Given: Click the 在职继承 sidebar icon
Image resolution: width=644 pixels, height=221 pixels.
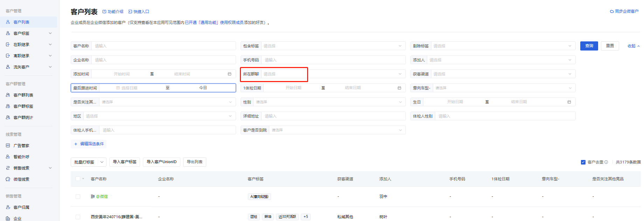Looking at the screenshot, I should tap(8, 45).
